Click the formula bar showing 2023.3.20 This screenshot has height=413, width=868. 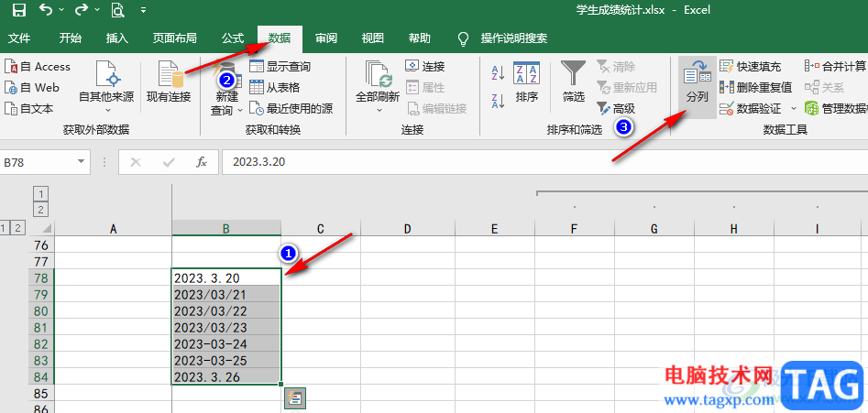tap(544, 162)
